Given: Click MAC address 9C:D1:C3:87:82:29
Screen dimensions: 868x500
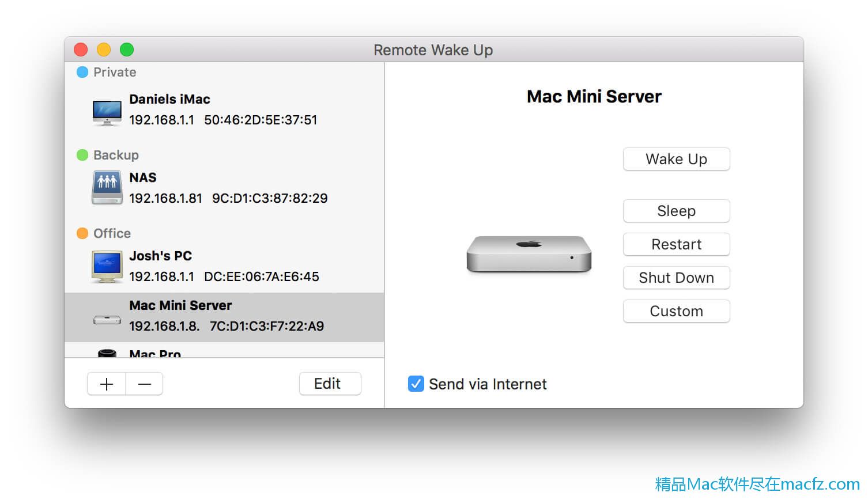Looking at the screenshot, I should (270, 198).
